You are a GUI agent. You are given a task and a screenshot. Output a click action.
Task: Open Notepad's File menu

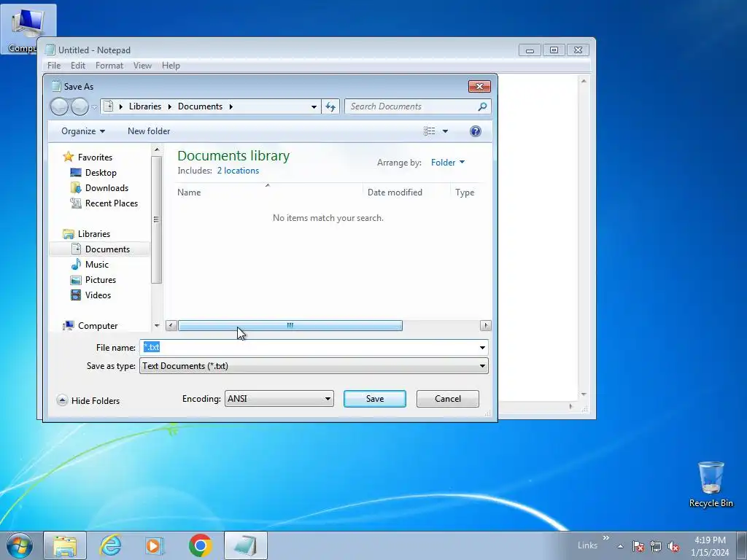point(54,66)
